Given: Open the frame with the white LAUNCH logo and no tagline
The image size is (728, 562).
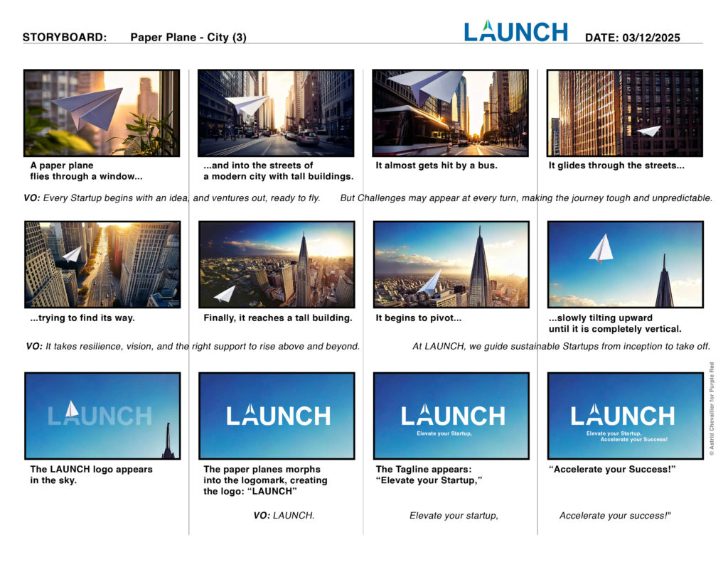Looking at the screenshot, I should click(277, 416).
